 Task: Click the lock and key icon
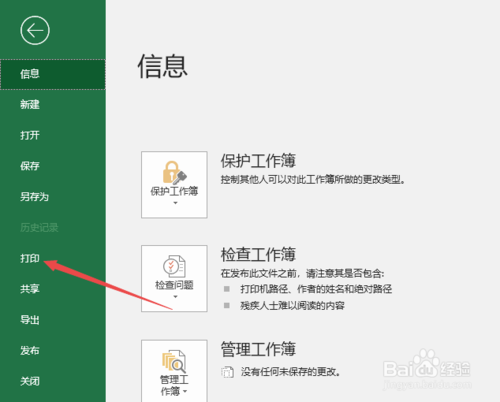coord(174,172)
